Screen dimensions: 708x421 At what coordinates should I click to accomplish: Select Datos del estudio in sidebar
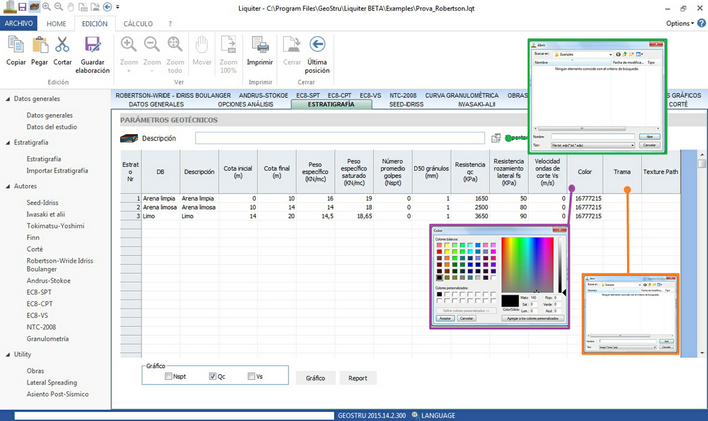51,127
